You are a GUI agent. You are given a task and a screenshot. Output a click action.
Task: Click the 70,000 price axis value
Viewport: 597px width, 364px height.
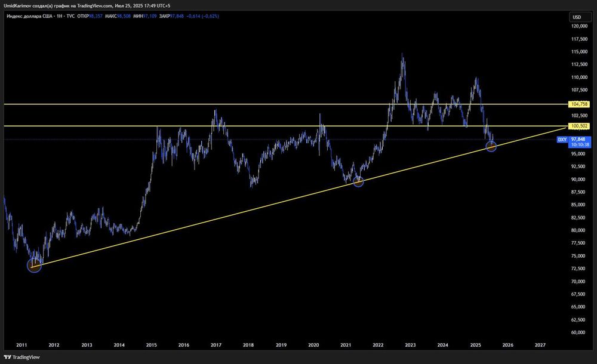(578, 282)
